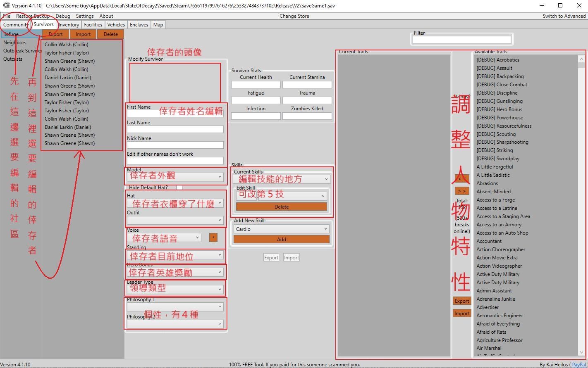Click the Export button in the traits column
Screen dimensions: 588x368
(x=462, y=301)
